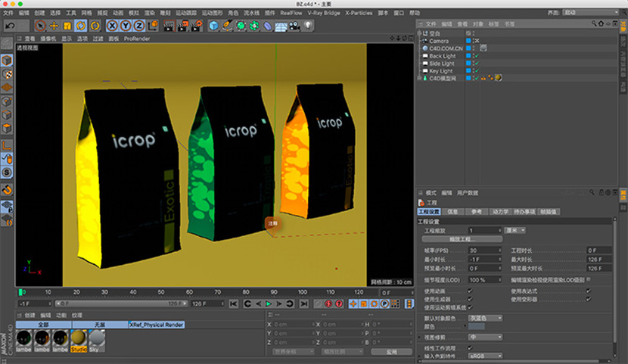Click the coordinate system cube icon
Screen dimensions: 628x364
[153, 26]
